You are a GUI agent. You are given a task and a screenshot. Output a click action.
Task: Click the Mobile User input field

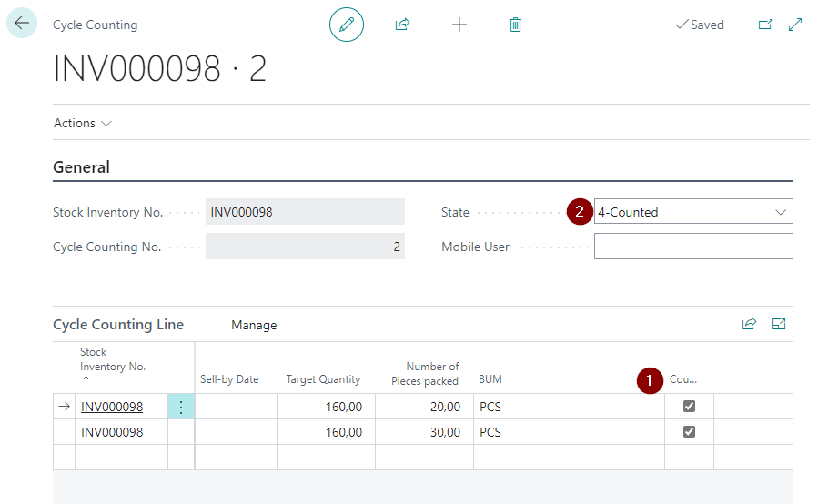click(692, 247)
